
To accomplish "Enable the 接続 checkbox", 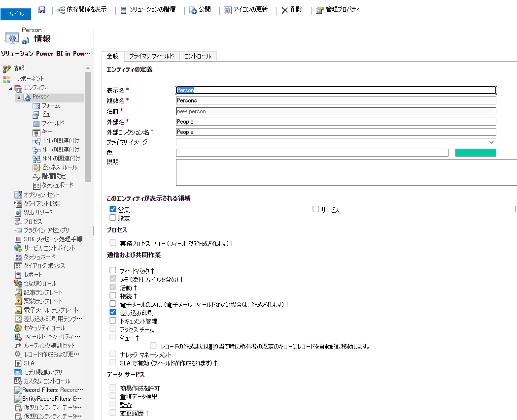I will tap(113, 295).
